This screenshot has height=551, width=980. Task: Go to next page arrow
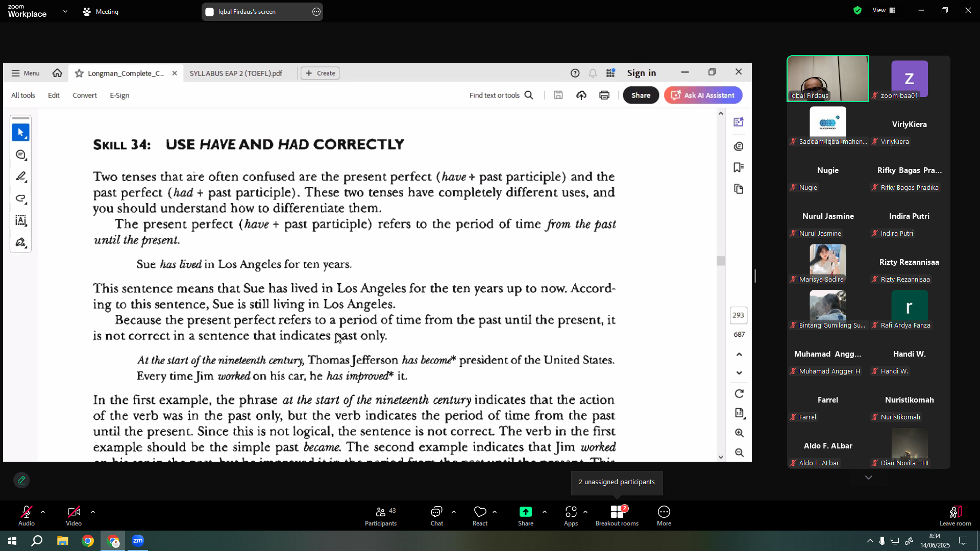(x=739, y=373)
